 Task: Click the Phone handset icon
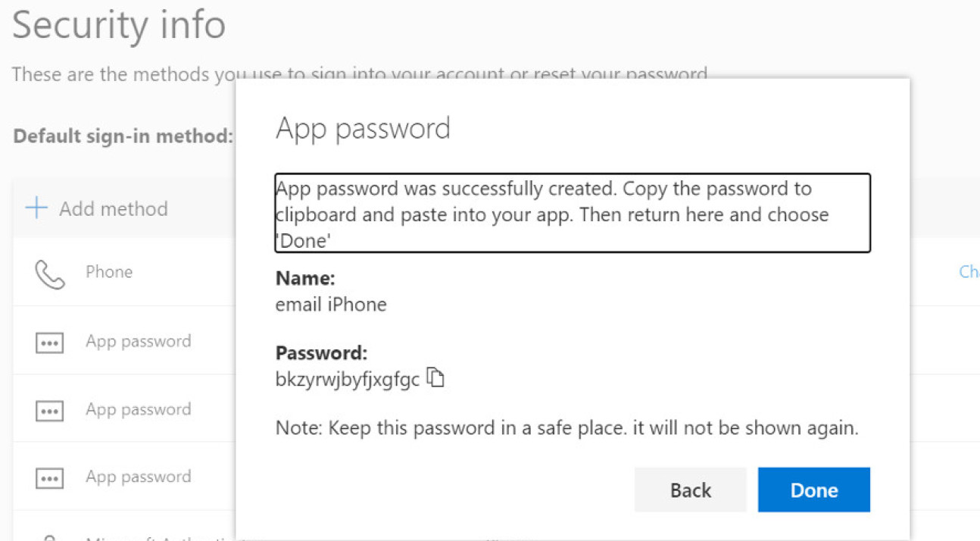49,274
